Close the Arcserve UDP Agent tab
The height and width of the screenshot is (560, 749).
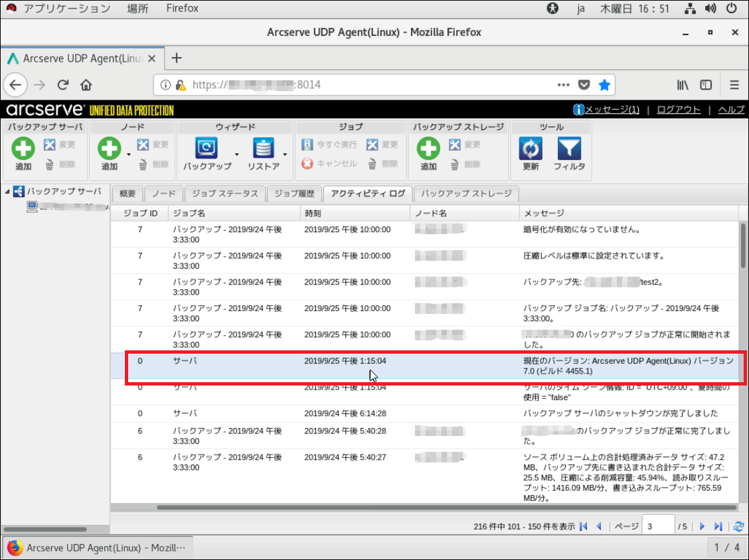coord(152,59)
